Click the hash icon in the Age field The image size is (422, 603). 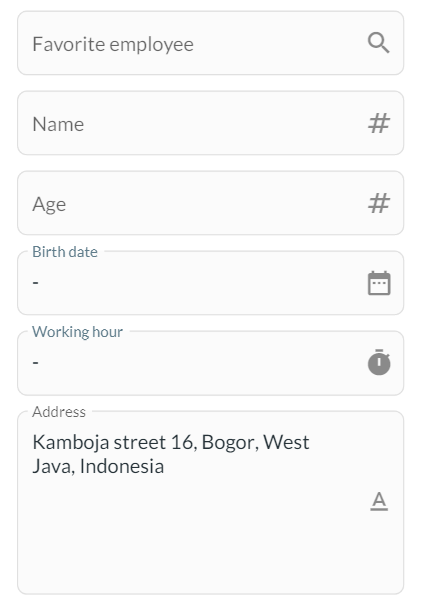[x=379, y=203]
